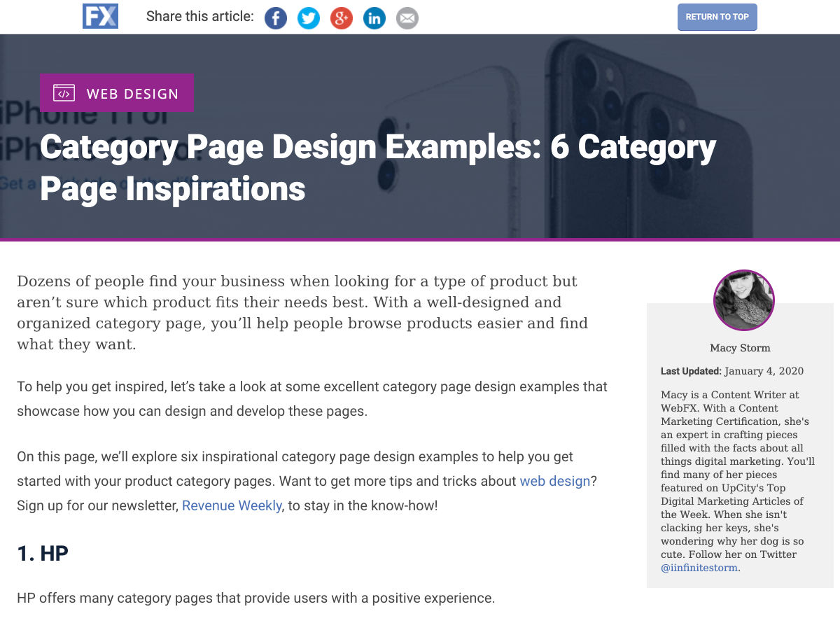This screenshot has width=840, height=630.
Task: Share article on Twitter
Action: 309,18
